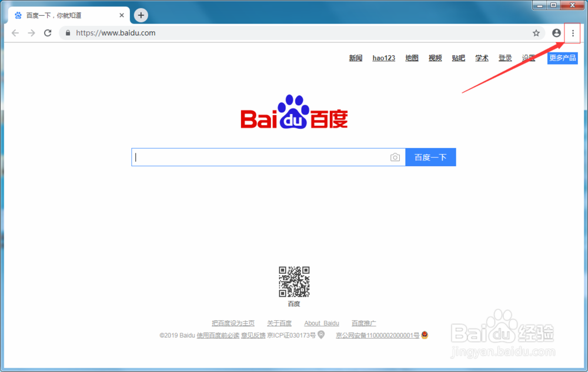Open the 新闻 link

pyautogui.click(x=356, y=58)
